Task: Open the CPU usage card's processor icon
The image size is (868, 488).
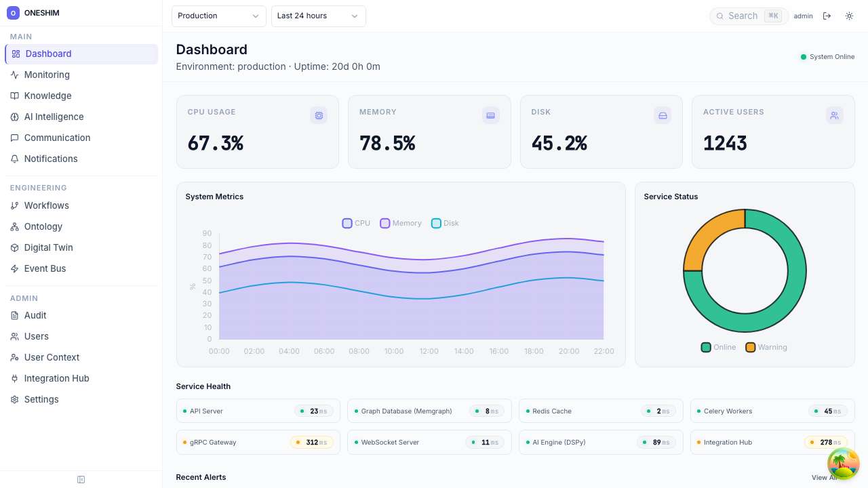Action: coord(319,115)
